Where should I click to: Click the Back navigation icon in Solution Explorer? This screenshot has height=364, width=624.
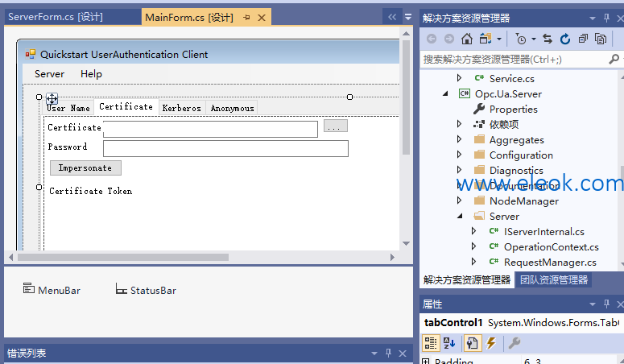(432, 39)
